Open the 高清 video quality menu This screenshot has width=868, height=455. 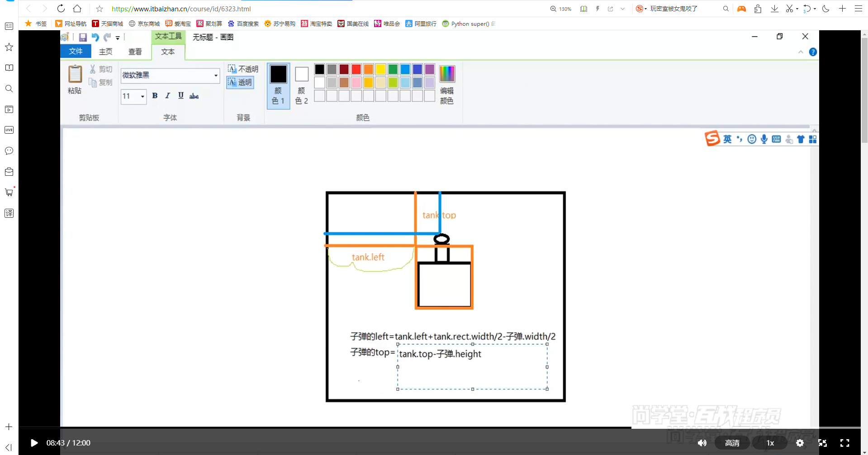(x=732, y=443)
